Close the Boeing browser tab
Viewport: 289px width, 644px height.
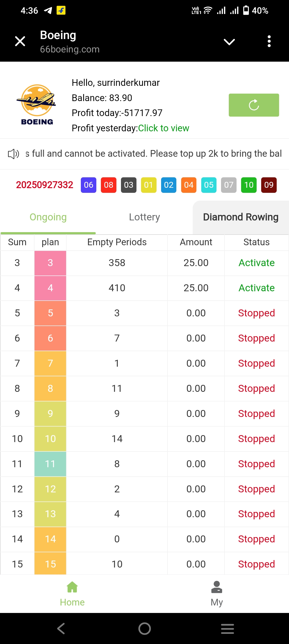[20, 41]
